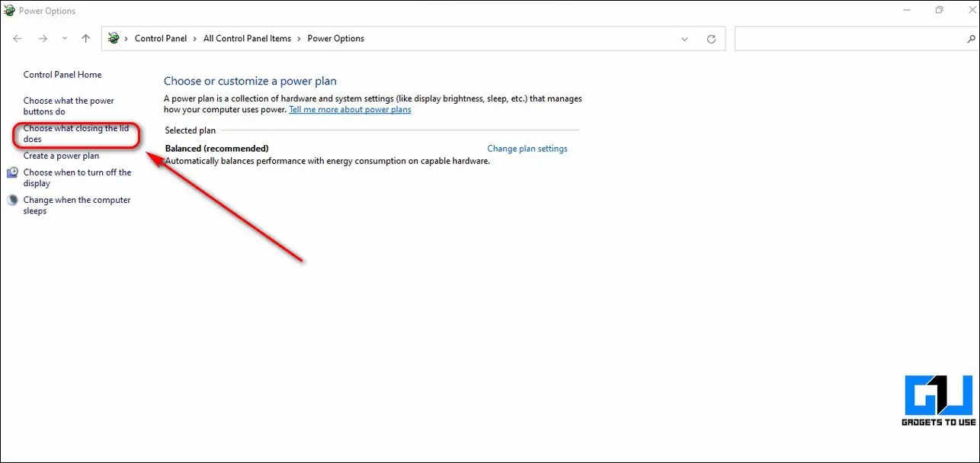
Task: Restore down the Power Options window
Action: (x=940, y=11)
